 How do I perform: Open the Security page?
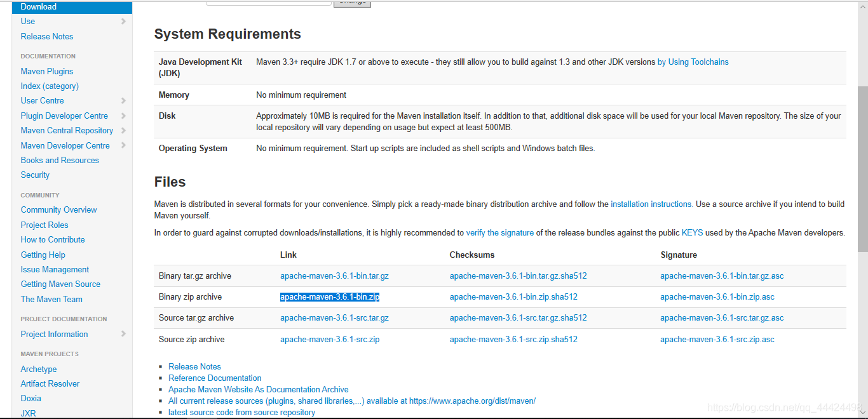[x=35, y=175]
